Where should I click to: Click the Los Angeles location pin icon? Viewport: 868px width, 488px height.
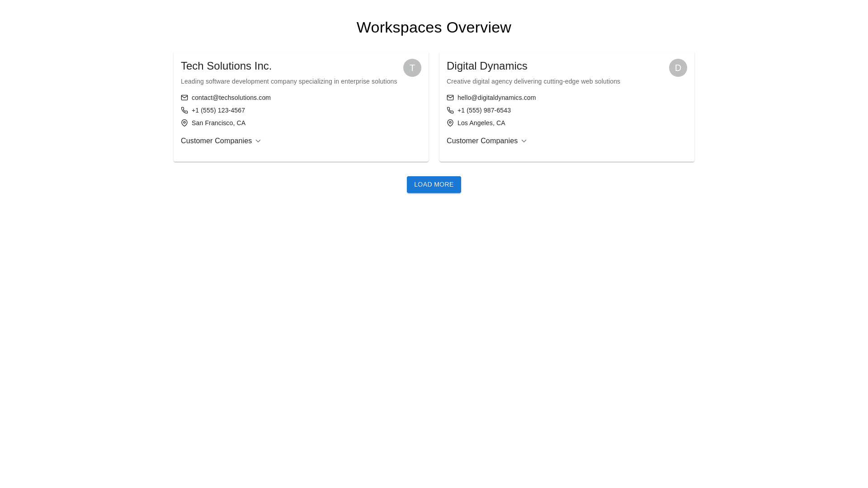pyautogui.click(x=450, y=123)
